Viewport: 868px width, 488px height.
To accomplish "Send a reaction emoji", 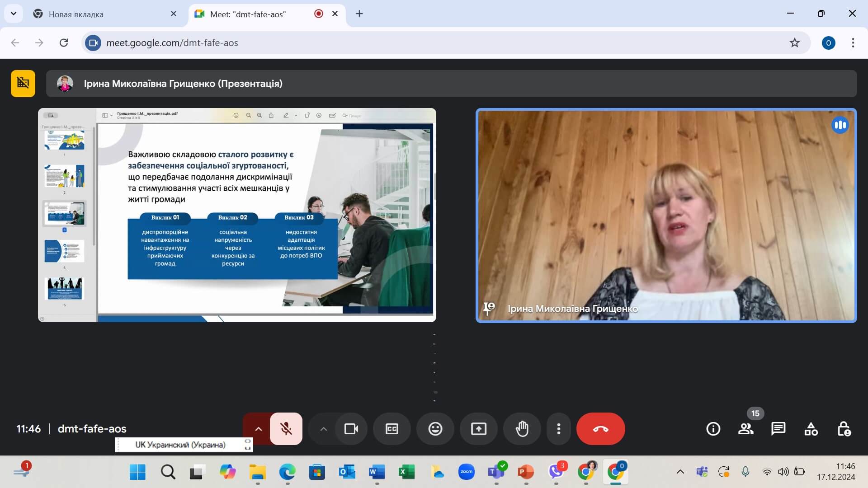I will (435, 429).
